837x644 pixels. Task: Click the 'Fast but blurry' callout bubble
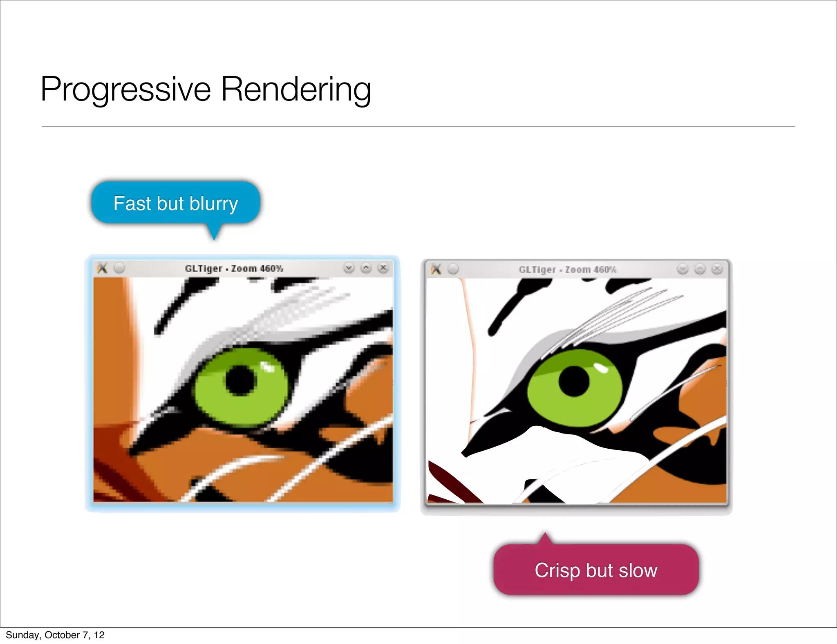tap(176, 203)
